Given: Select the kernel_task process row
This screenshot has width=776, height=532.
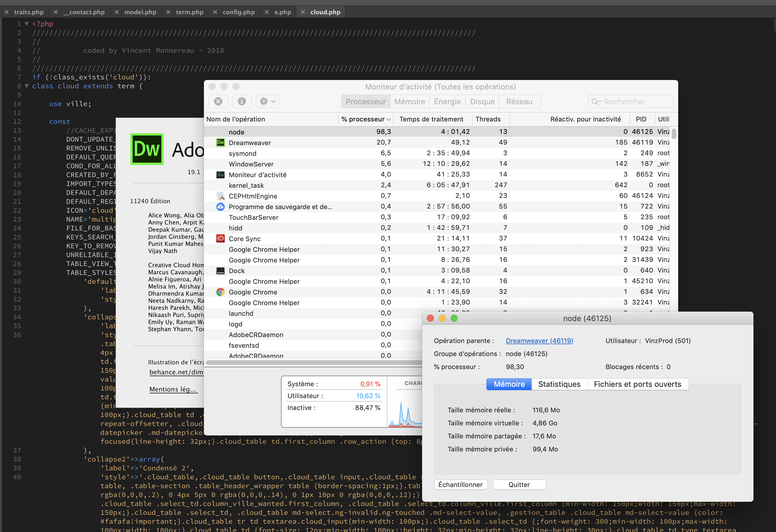Looking at the screenshot, I should 437,185.
